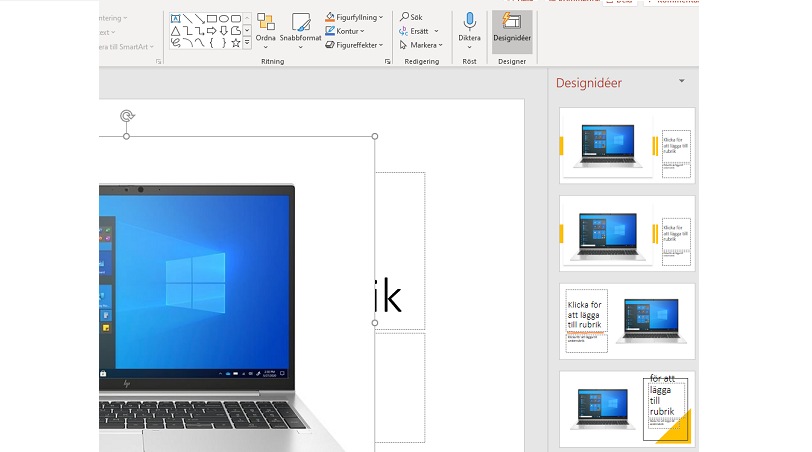Image resolution: width=812 pixels, height=452 pixels.
Task: Open the Ordna arrange tool
Action: (x=265, y=30)
